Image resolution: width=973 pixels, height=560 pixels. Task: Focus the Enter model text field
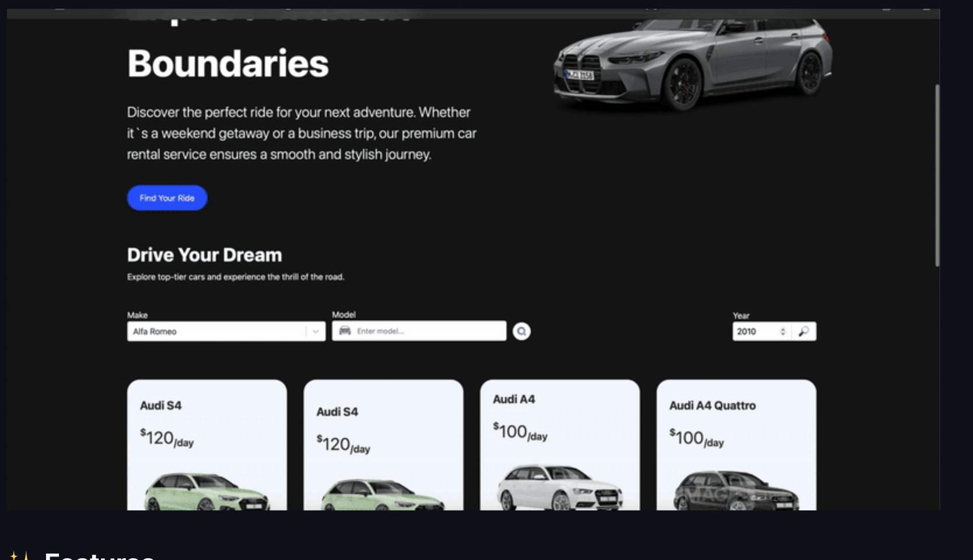(x=428, y=331)
